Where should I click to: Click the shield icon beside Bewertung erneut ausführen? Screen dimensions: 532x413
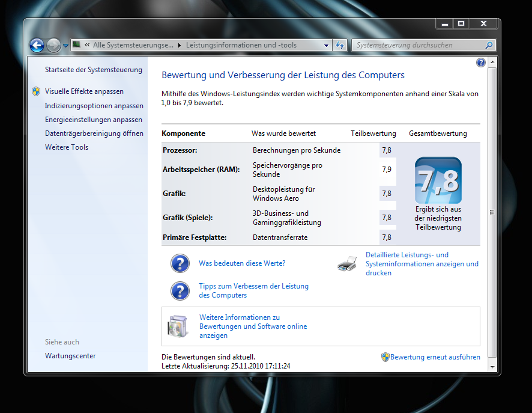(385, 357)
